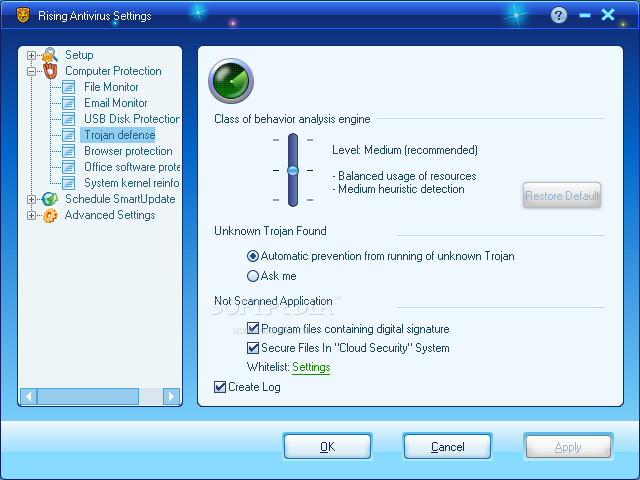Select Browser protection in the tree
Viewport: 640px width, 480px height.
(x=128, y=151)
